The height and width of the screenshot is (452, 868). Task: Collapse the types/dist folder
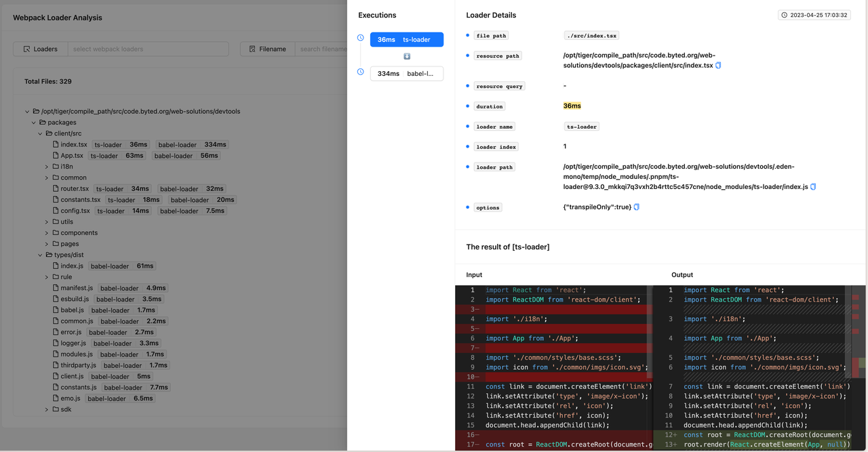coord(39,254)
